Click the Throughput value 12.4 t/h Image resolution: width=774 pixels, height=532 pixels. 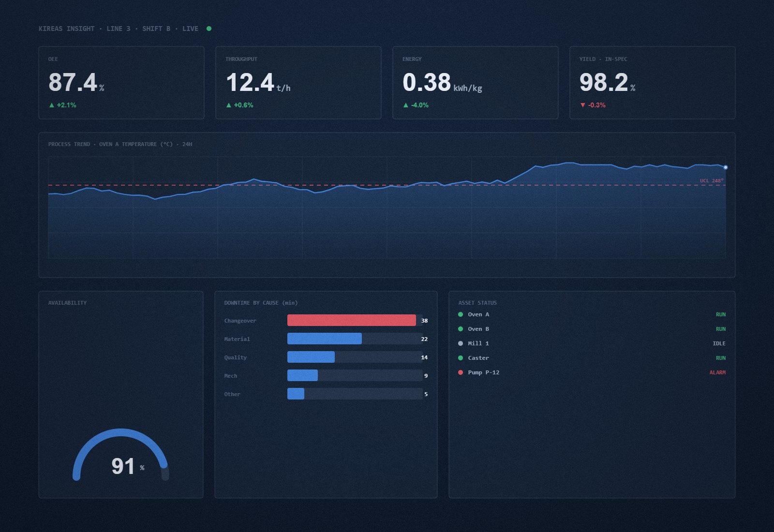(258, 82)
